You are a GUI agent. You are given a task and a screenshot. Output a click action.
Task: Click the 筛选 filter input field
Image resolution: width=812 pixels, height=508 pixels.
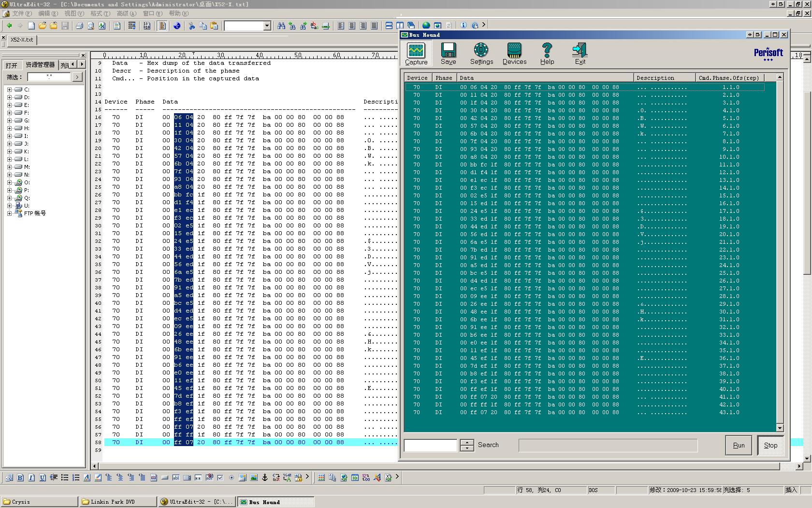(49, 77)
